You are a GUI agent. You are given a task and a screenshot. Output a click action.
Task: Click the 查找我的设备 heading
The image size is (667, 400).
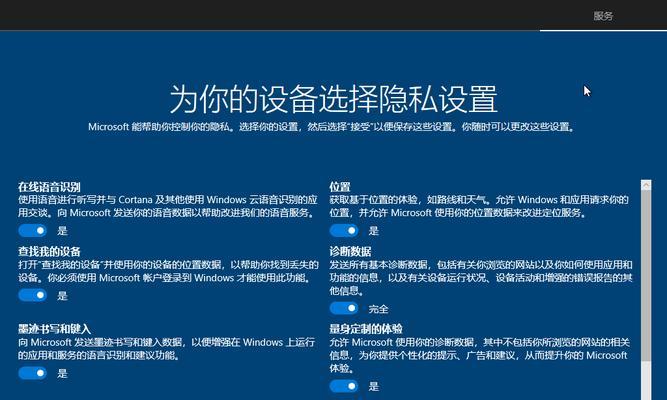(49, 251)
